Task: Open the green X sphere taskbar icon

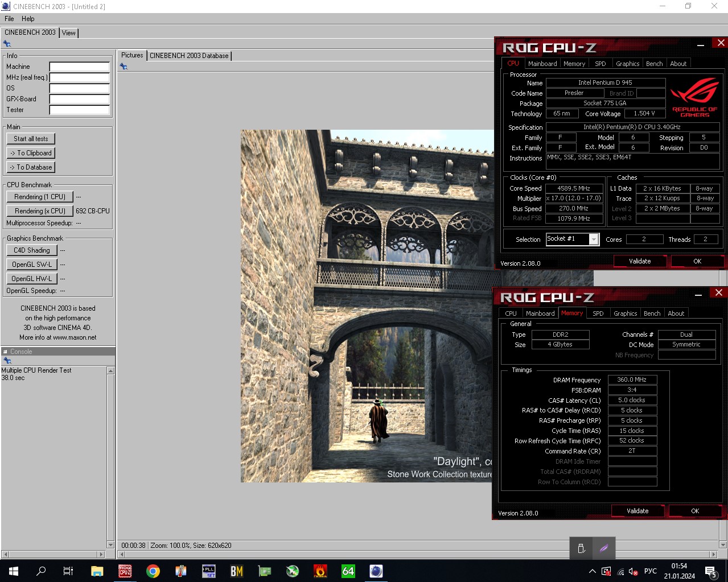Action: 293,571
